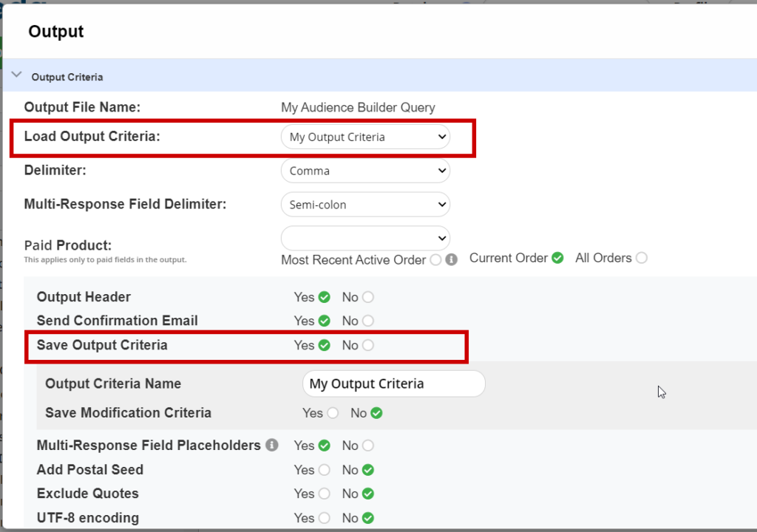Open the Delimiter dropdown
Image resolution: width=757 pixels, height=532 pixels.
pos(365,171)
